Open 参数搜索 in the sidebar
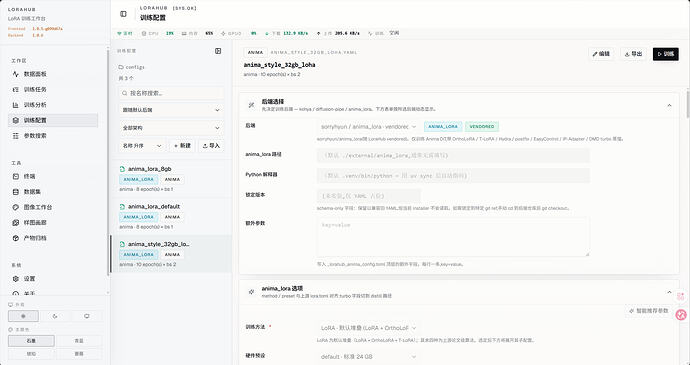The image size is (690, 365). point(53,136)
